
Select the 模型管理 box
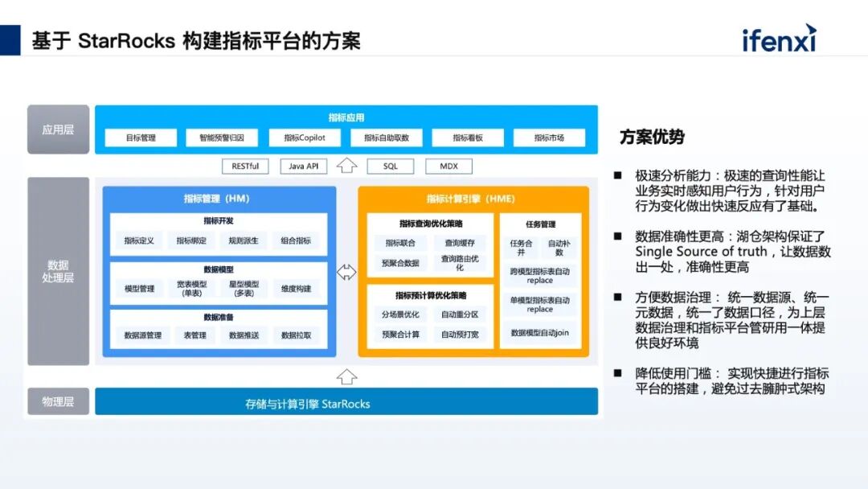(x=139, y=289)
